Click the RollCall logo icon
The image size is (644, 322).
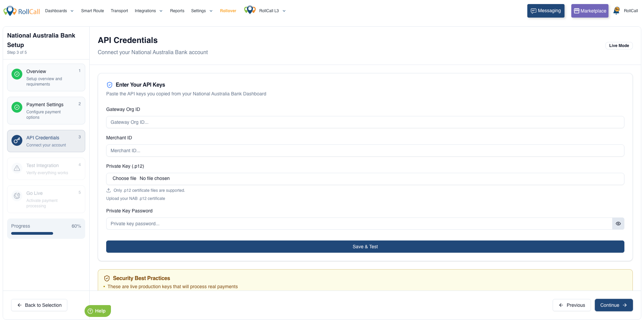tap(10, 11)
